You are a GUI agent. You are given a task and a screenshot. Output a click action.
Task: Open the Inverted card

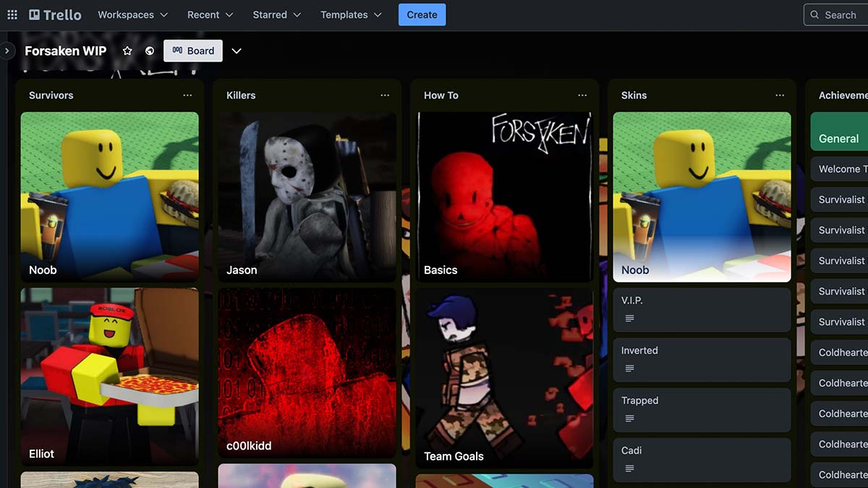[x=702, y=359]
